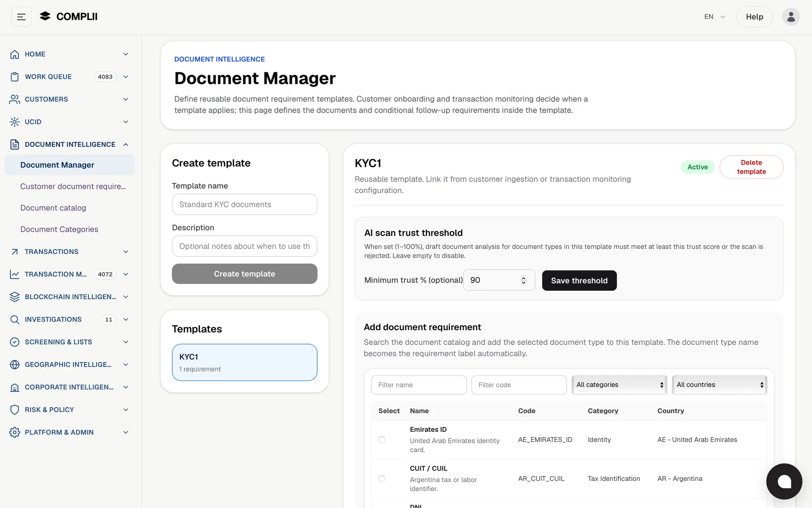Image resolution: width=812 pixels, height=508 pixels.
Task: Click the Document Intelligence file icon
Action: [15, 144]
